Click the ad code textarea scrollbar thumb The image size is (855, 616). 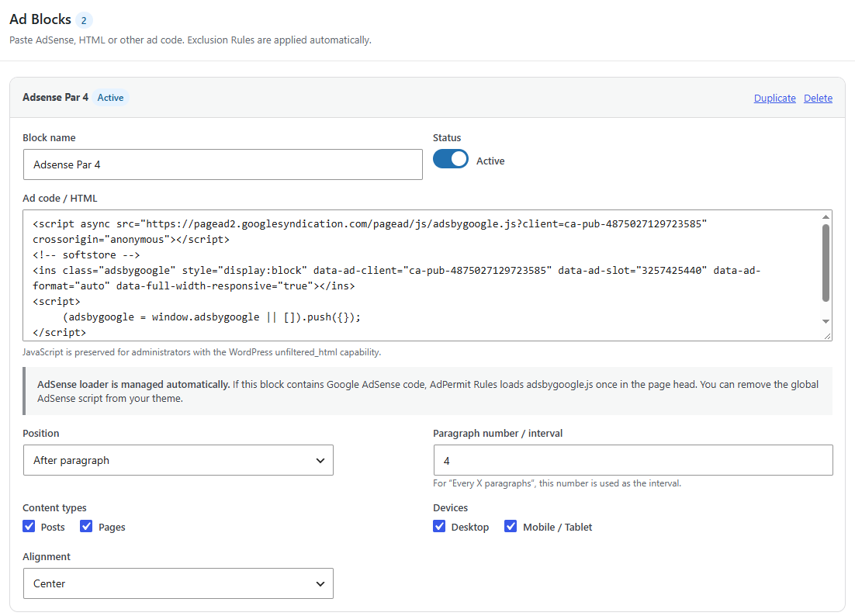[826, 263]
